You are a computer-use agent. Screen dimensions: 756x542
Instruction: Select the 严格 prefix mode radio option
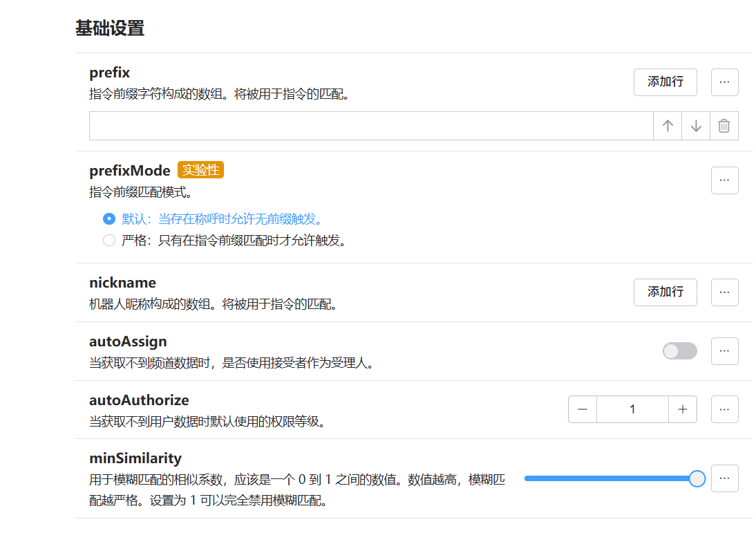pos(109,240)
